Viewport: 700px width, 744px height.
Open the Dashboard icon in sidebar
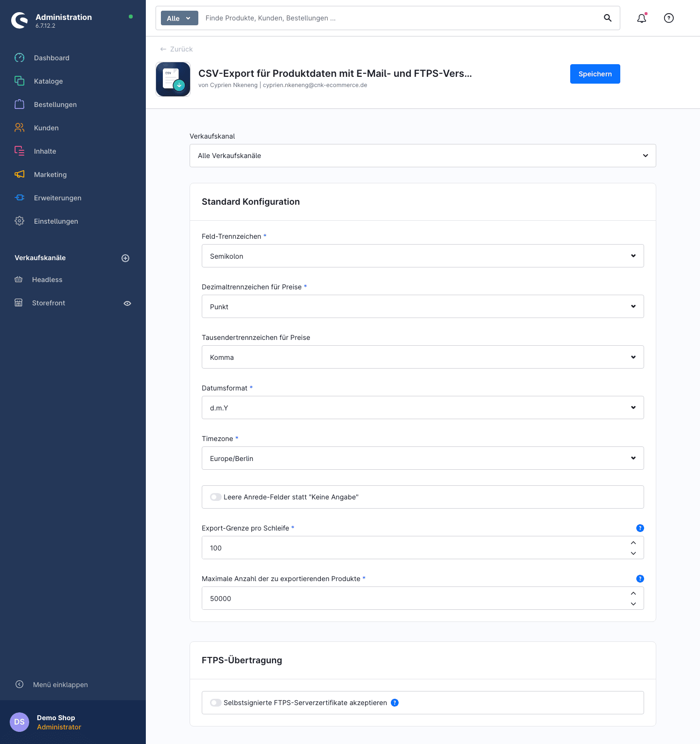[x=19, y=58]
